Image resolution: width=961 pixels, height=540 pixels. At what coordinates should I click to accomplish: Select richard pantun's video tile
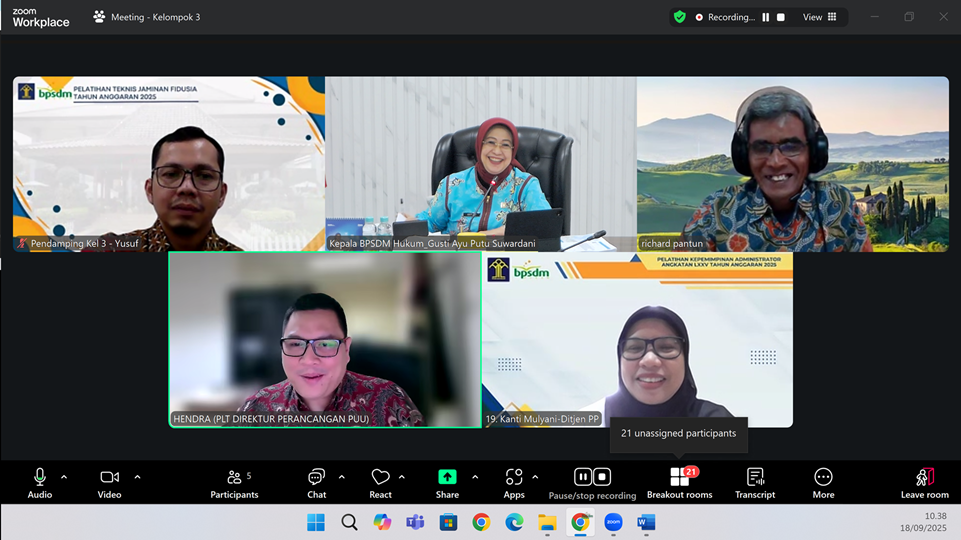click(x=792, y=164)
